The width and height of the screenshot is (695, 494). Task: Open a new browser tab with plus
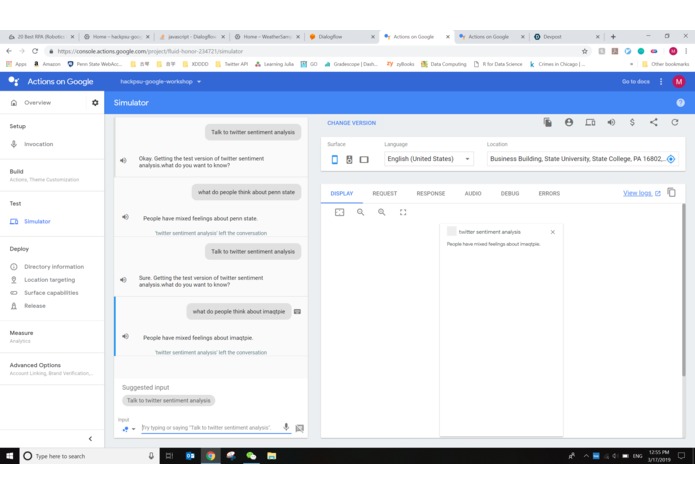click(613, 37)
